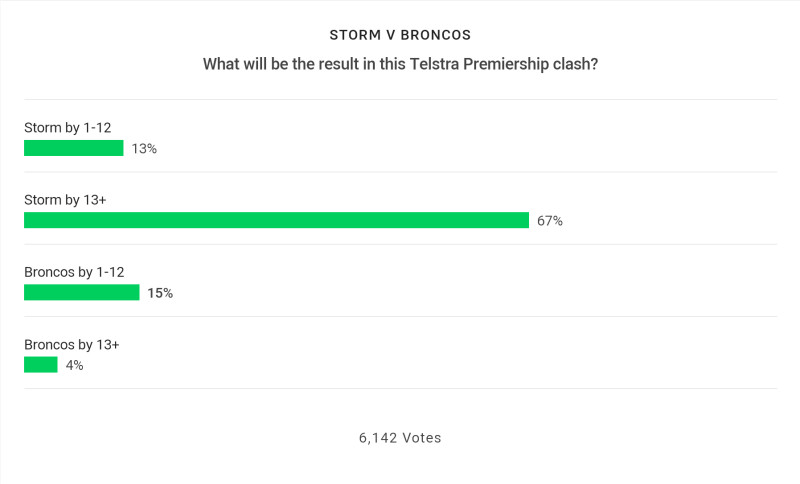The image size is (800, 484).
Task: Click the 67% result value
Action: click(549, 221)
